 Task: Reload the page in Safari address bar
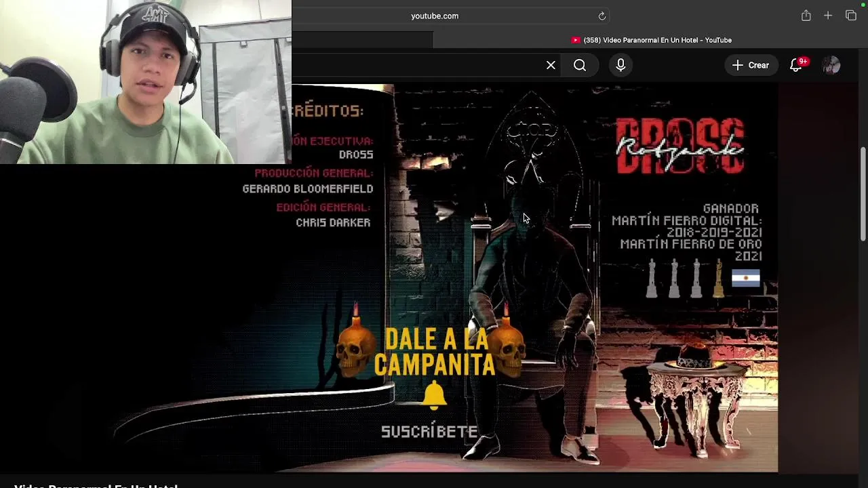(x=601, y=16)
